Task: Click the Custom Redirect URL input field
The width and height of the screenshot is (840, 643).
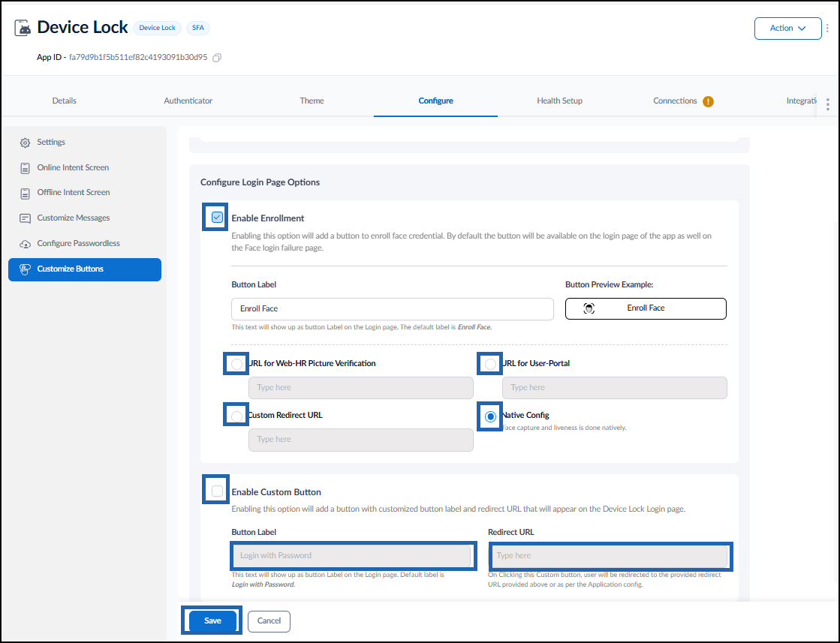Action: pos(360,440)
